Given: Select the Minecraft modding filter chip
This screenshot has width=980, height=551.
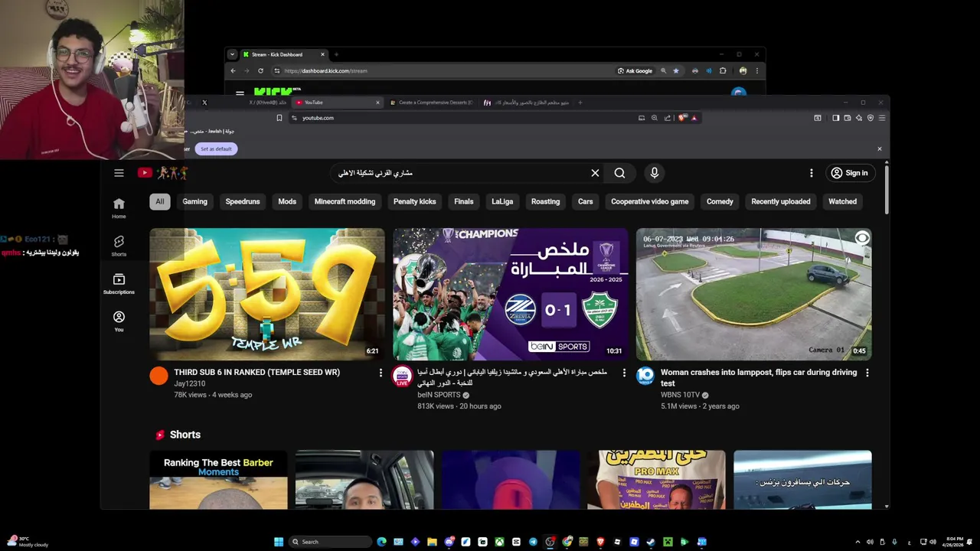Looking at the screenshot, I should pyautogui.click(x=345, y=201).
